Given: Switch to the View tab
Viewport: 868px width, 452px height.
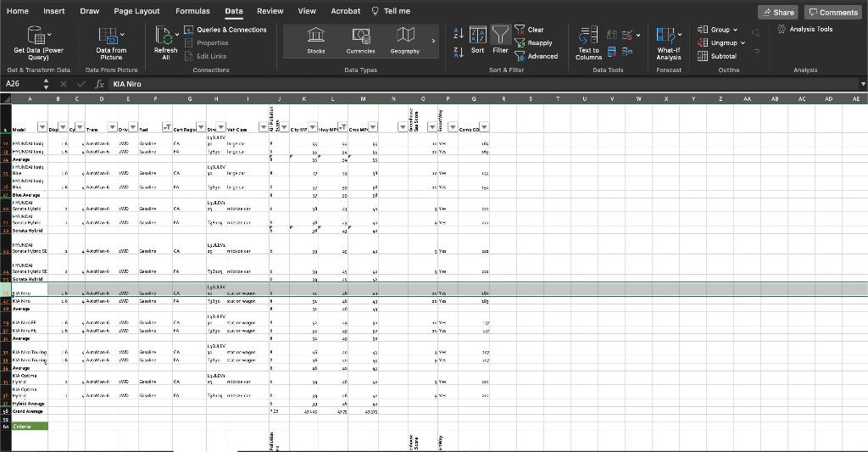Looking at the screenshot, I should [307, 11].
